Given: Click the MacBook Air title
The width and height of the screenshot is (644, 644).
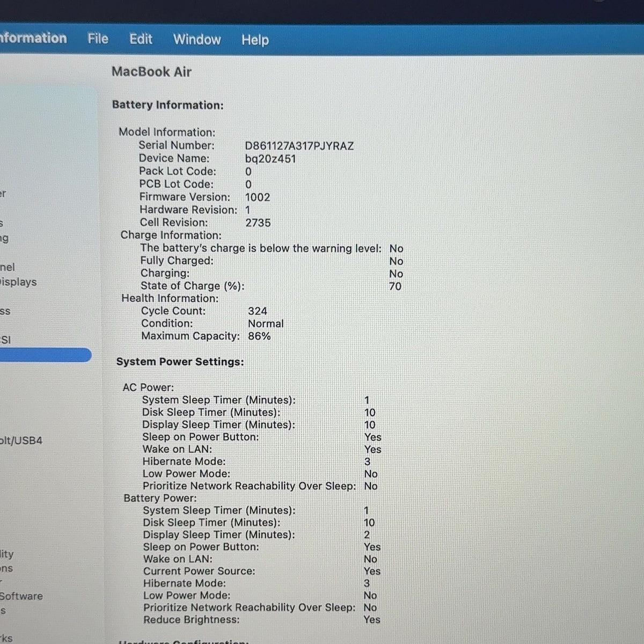Looking at the screenshot, I should tap(151, 72).
